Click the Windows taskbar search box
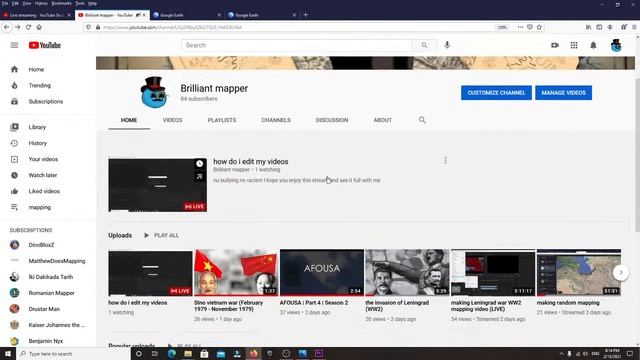 [73, 353]
